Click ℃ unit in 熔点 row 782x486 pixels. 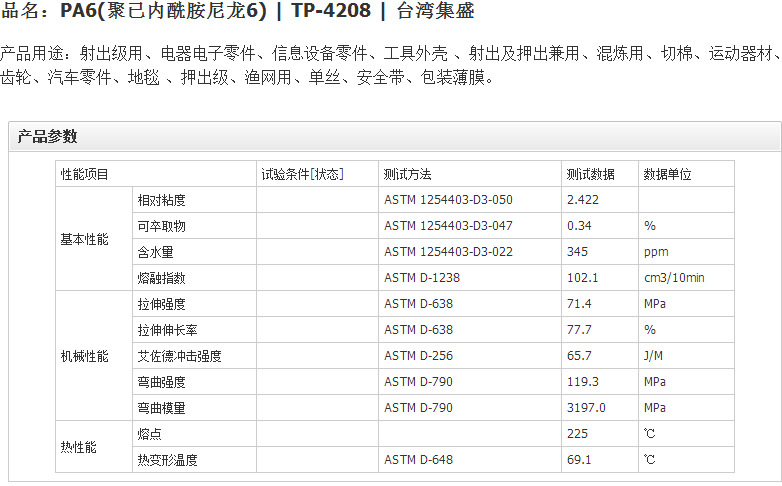click(649, 433)
